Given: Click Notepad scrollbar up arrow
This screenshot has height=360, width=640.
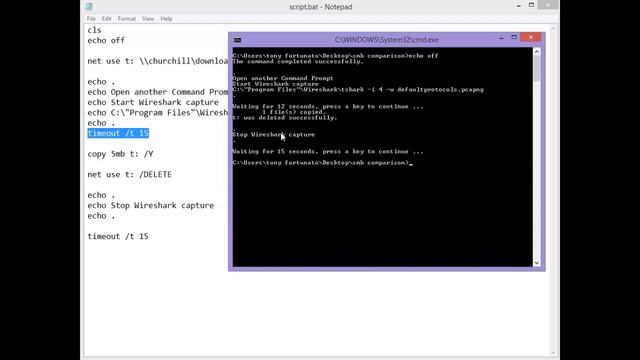Looking at the screenshot, I should (x=553, y=29).
